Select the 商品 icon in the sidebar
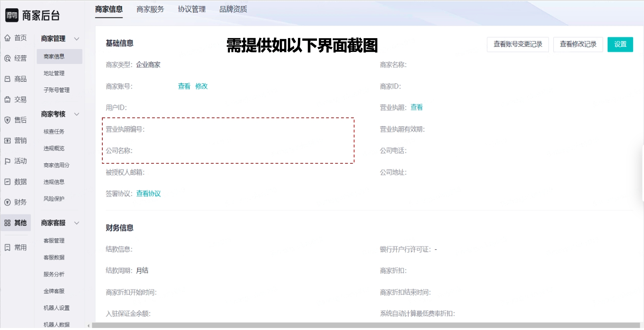This screenshot has width=644, height=330. pos(7,79)
